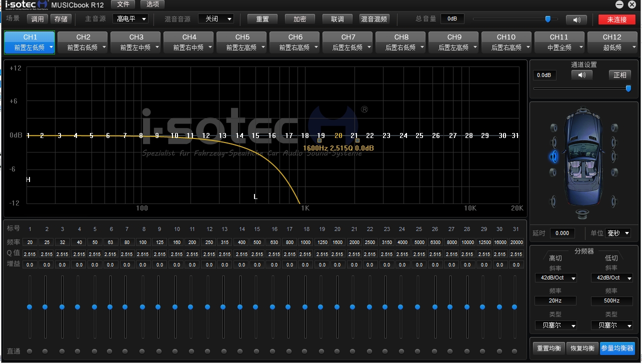This screenshot has width=642, height=364.
Task: Click the 重置均衡 button
Action: pyautogui.click(x=548, y=348)
